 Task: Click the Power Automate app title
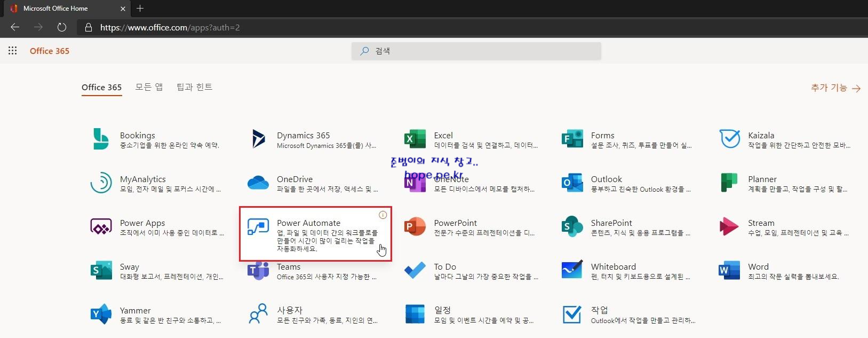(308, 223)
